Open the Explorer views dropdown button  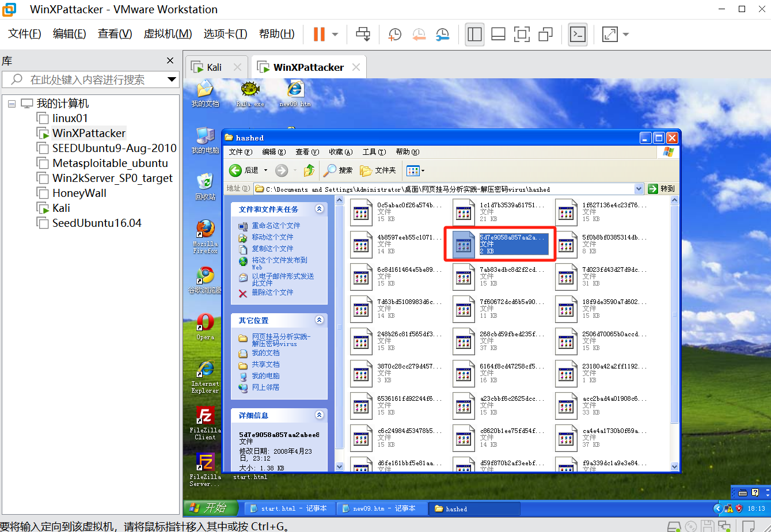[415, 170]
